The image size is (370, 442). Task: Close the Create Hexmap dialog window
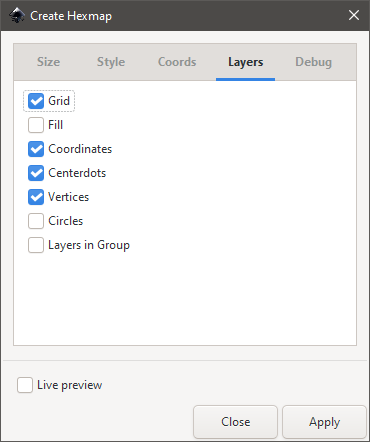point(354,15)
